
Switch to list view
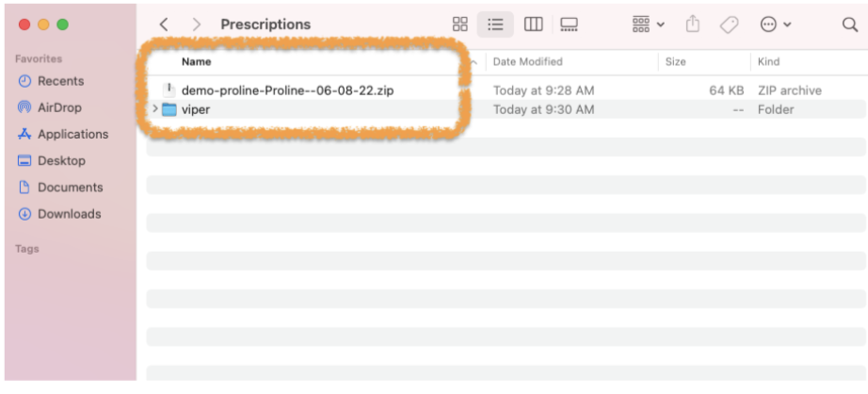pyautogui.click(x=495, y=25)
